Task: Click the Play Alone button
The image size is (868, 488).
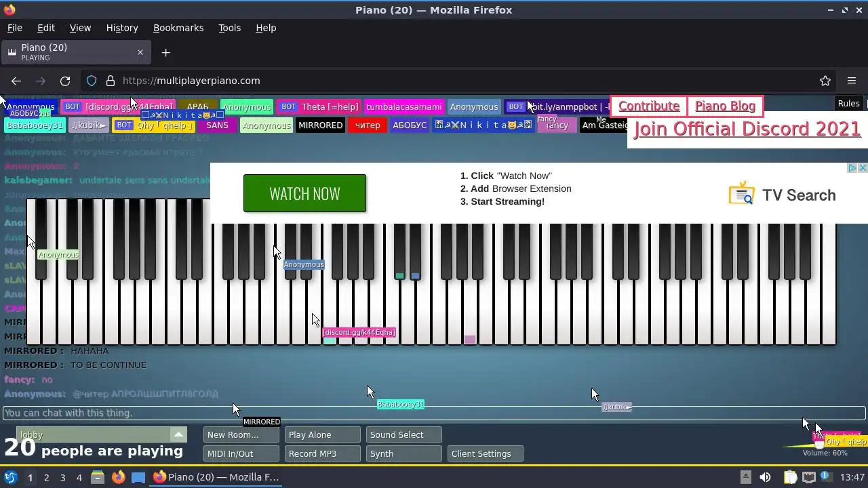Action: point(323,434)
